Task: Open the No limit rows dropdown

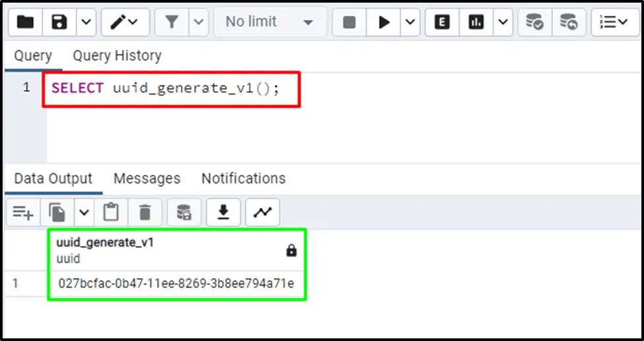Action: [x=269, y=22]
